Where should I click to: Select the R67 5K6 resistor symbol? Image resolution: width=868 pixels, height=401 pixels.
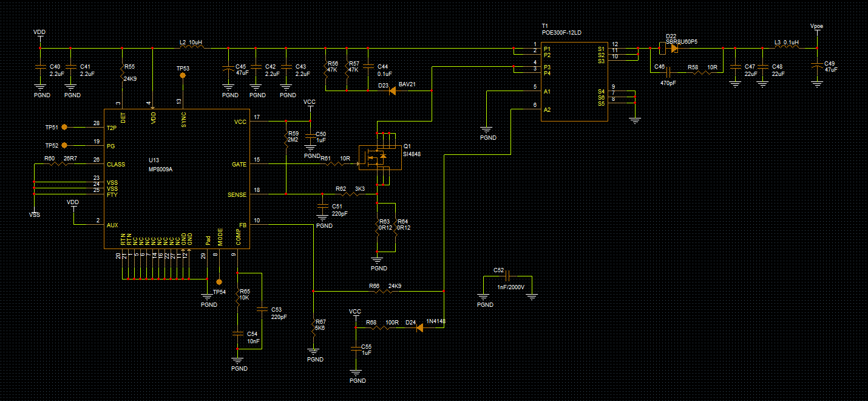313,328
